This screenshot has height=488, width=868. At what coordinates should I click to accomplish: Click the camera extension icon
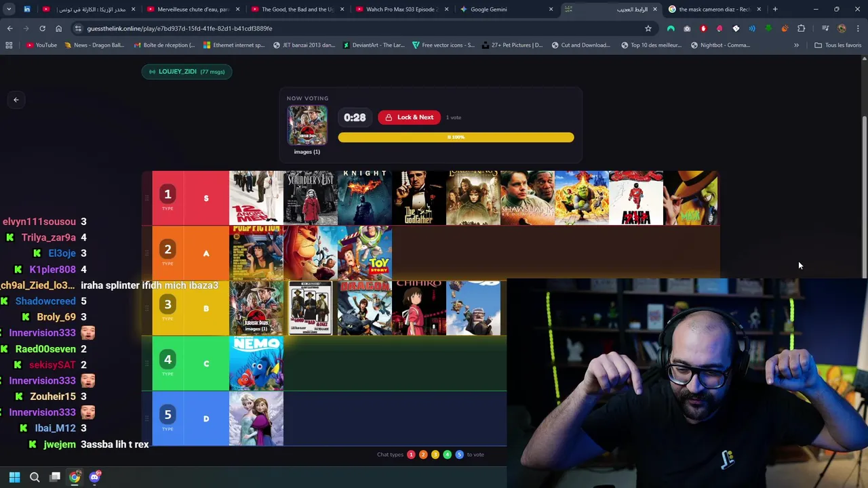[687, 28]
